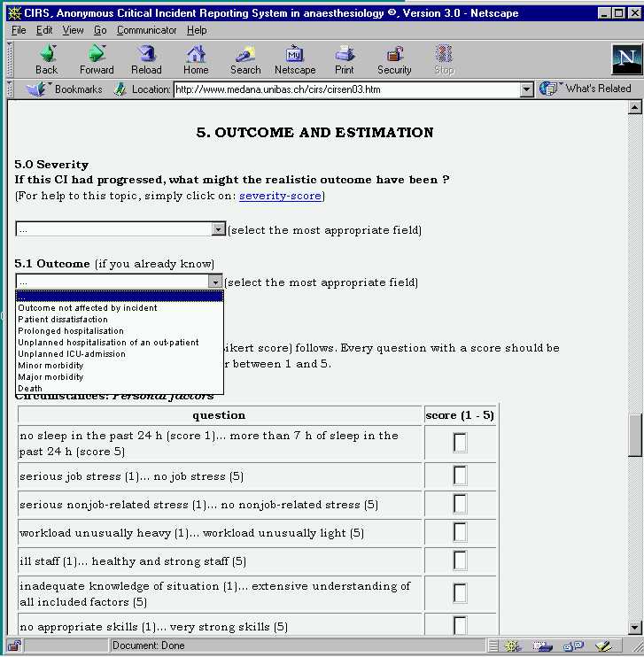This screenshot has width=644, height=657.
Task: Click the 'Document: Done' status text
Action: 149,645
